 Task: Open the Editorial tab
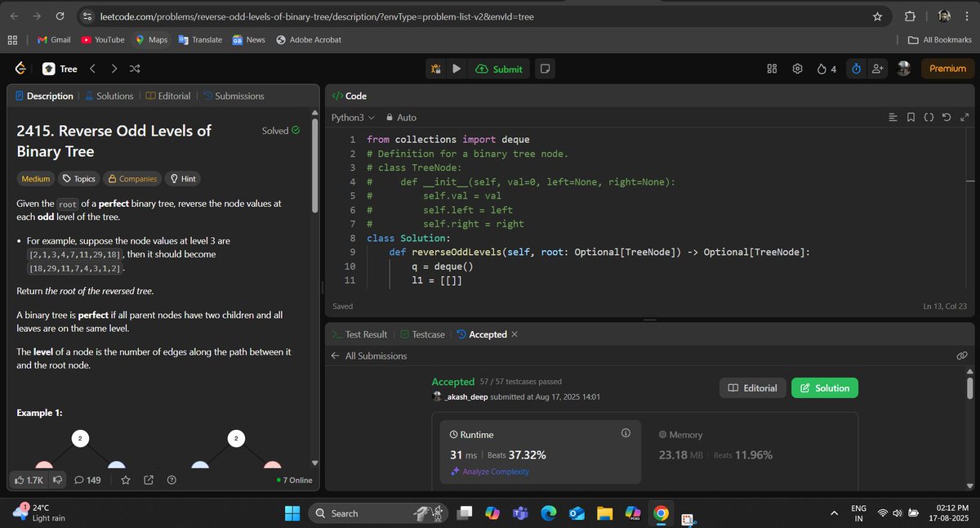(168, 96)
